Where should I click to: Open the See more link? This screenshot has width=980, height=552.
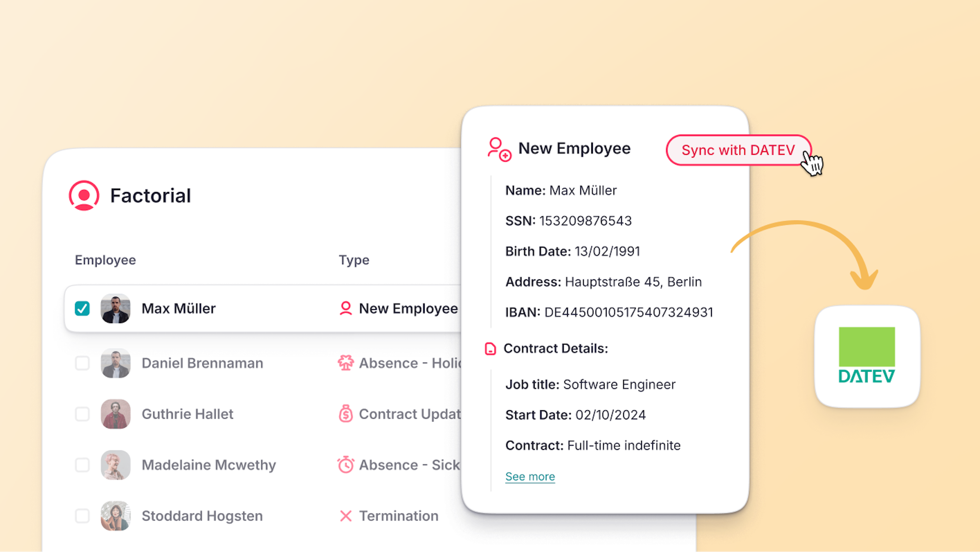(x=530, y=476)
